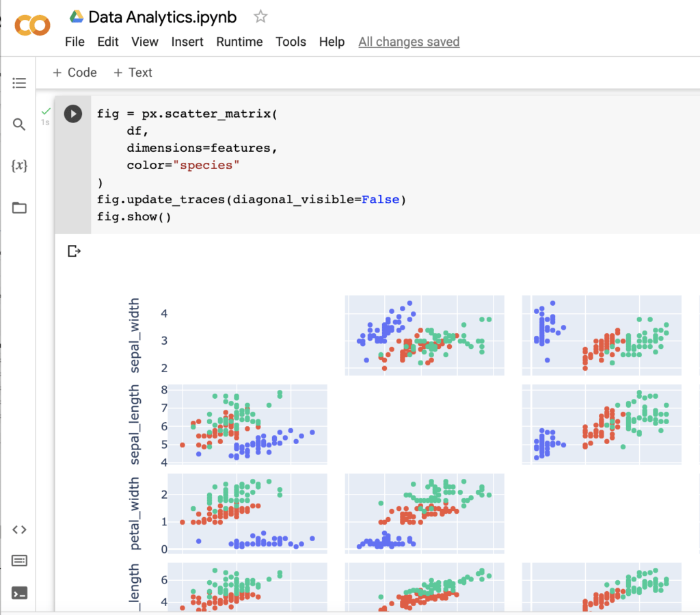This screenshot has height=615, width=700.
Task: Open the code snippets panel
Action: pyautogui.click(x=19, y=529)
